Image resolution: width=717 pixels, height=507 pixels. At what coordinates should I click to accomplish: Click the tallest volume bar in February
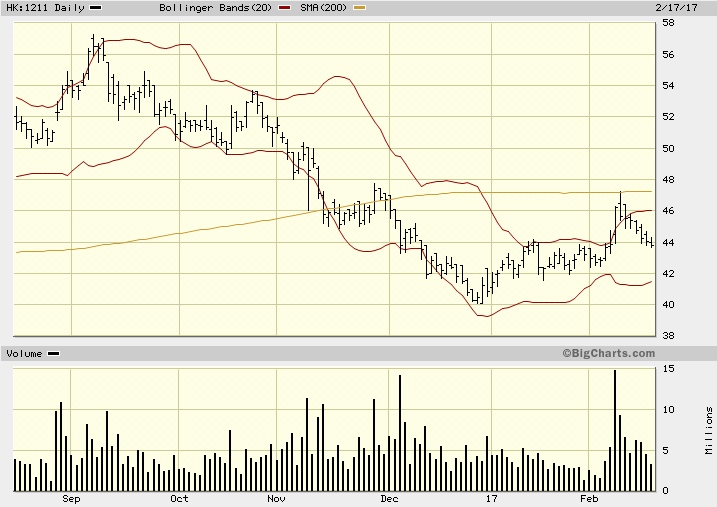[x=615, y=431]
